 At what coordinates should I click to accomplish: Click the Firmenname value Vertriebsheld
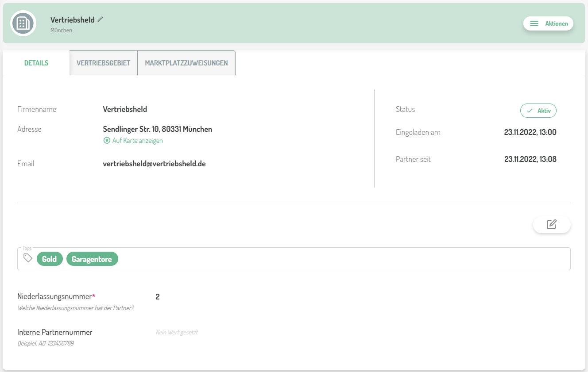125,109
